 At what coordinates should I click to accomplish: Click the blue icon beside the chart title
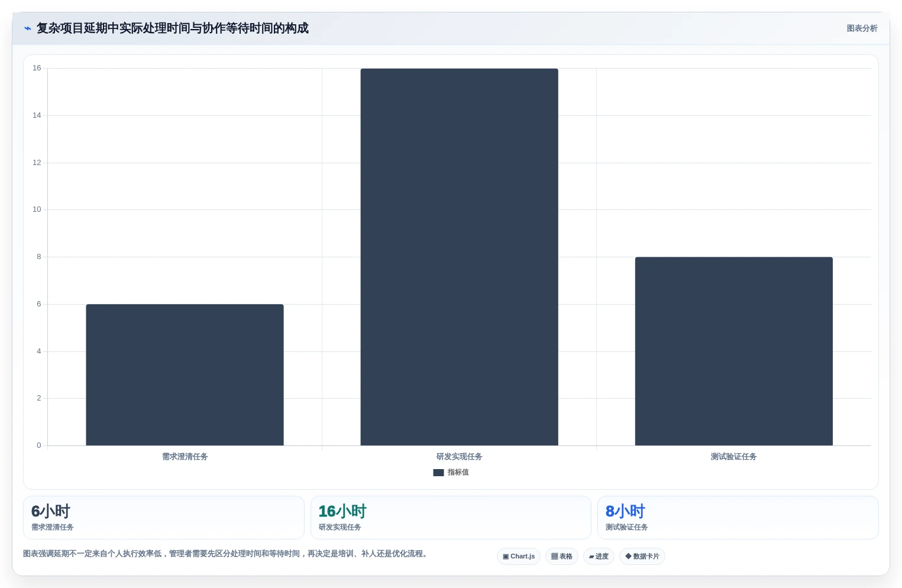(28, 28)
